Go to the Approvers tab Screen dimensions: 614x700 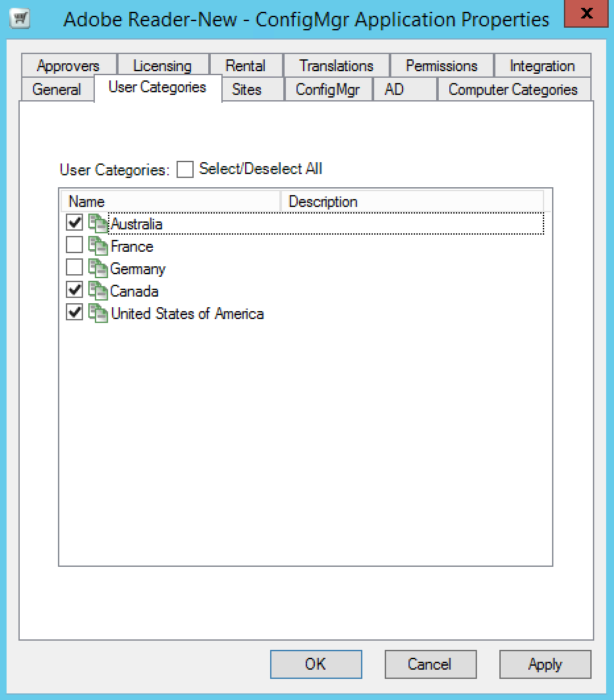tap(68, 66)
